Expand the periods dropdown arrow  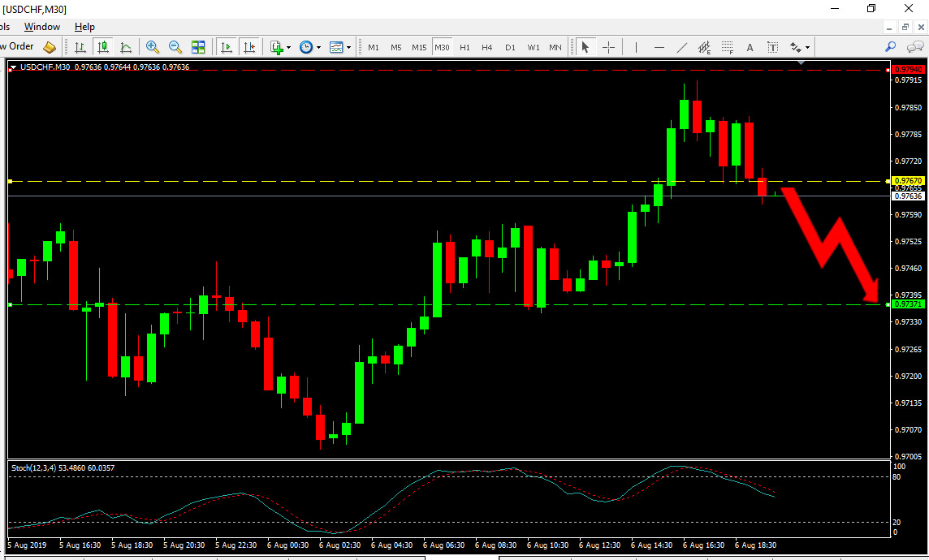coord(319,47)
